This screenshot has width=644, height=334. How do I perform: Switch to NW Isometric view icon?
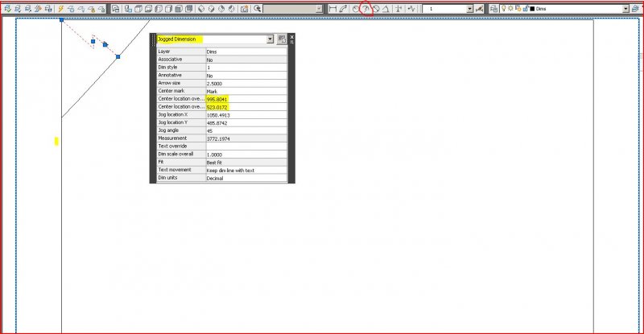pyautogui.click(x=231, y=9)
